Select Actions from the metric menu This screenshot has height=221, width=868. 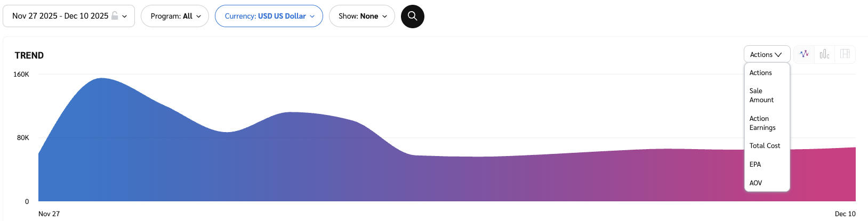[x=760, y=73]
